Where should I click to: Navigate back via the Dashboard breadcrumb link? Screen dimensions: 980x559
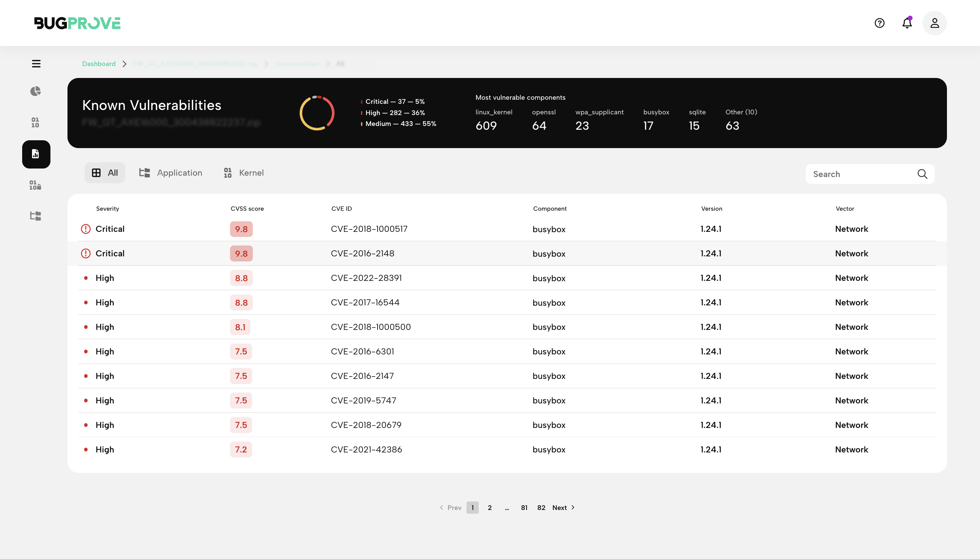click(99, 63)
